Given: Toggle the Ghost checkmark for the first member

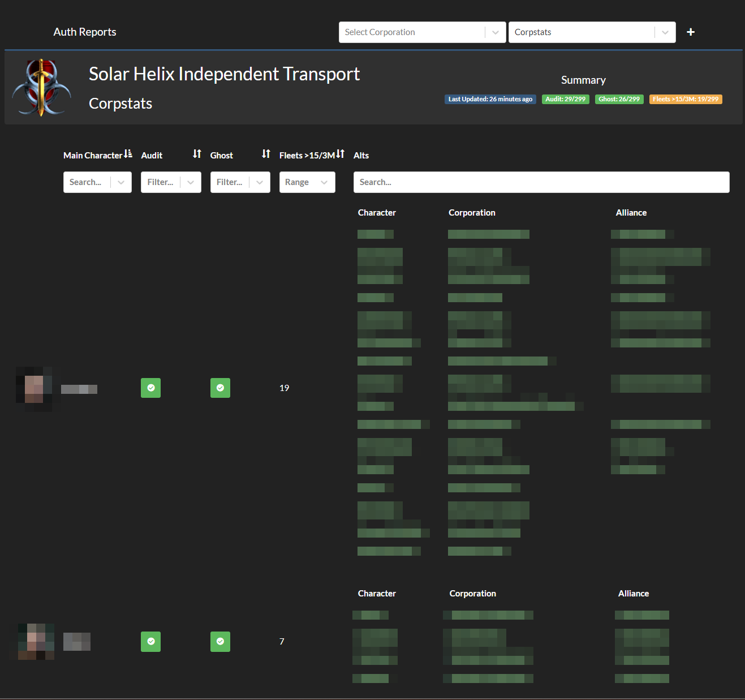Looking at the screenshot, I should pyautogui.click(x=220, y=388).
